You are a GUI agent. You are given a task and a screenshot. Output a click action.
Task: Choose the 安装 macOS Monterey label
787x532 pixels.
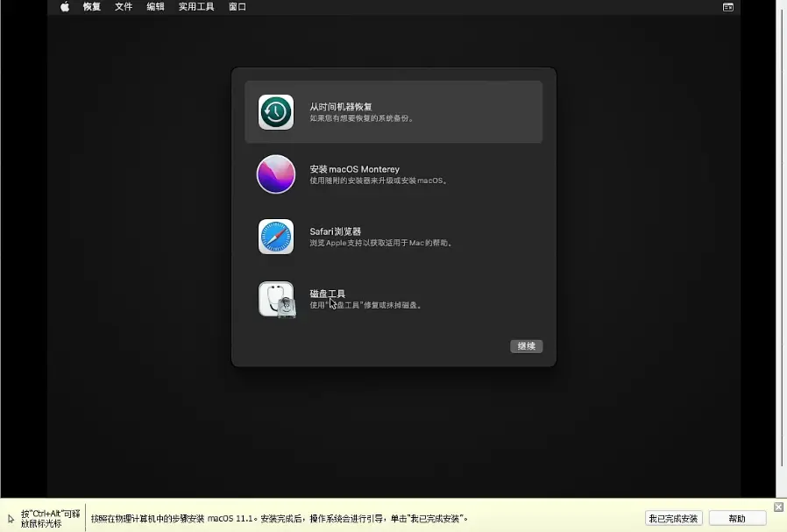click(354, 169)
